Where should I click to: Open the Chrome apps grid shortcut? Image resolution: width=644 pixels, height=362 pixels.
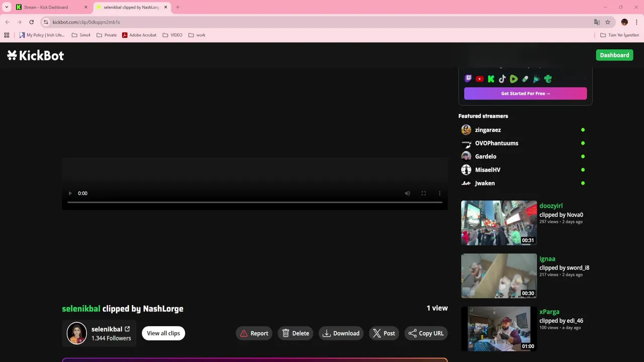(7, 35)
